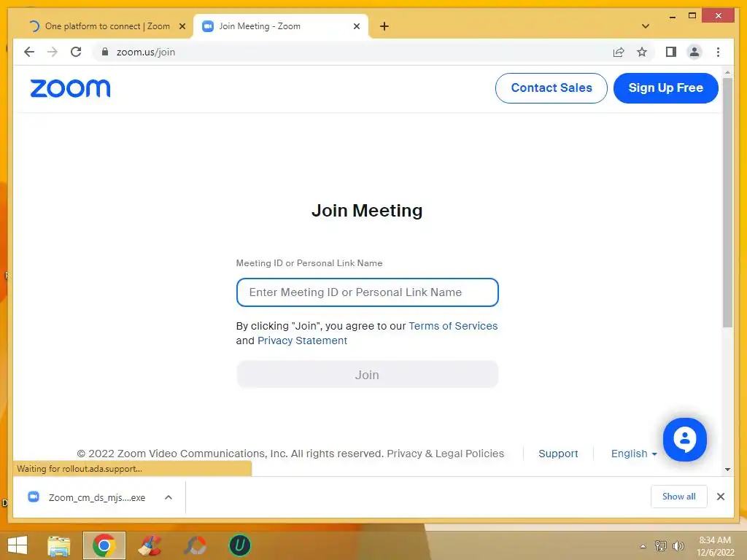Open the gray-orange swirl taskbar app
The height and width of the screenshot is (560, 747).
click(196, 545)
